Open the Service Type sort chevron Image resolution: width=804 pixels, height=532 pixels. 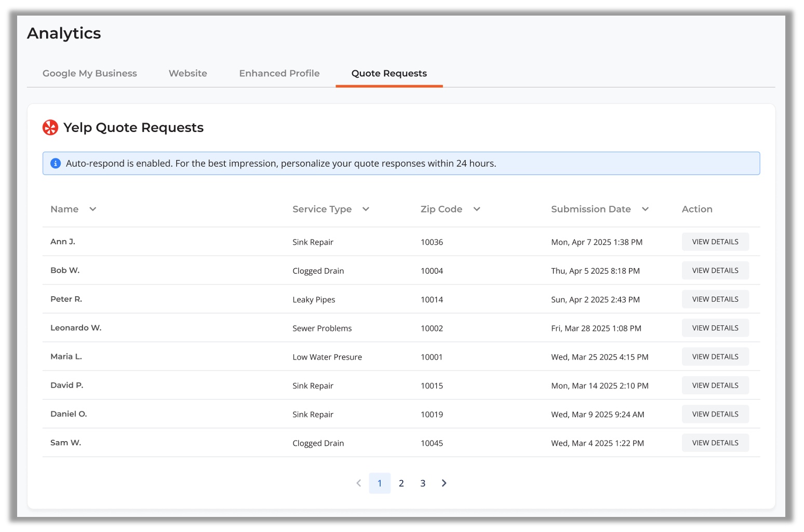pos(366,209)
